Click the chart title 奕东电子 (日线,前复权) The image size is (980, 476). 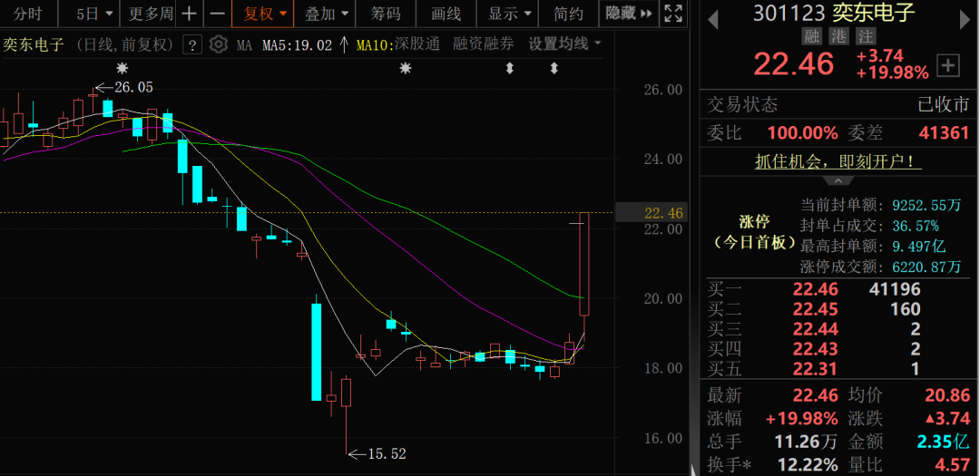(x=87, y=44)
